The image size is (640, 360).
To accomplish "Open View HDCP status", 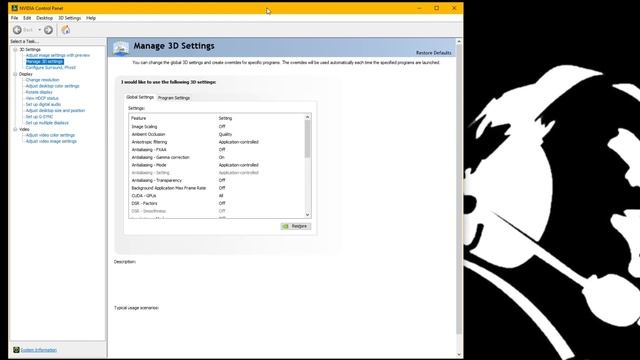I will (x=42, y=98).
